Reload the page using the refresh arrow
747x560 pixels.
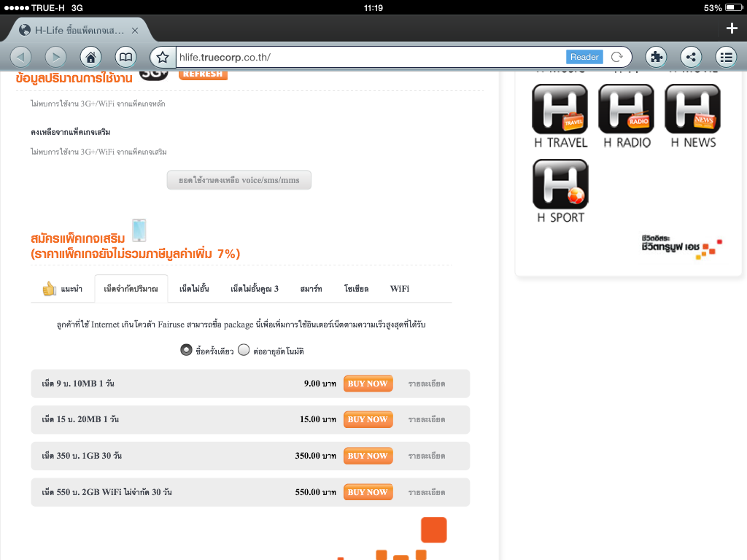click(617, 57)
